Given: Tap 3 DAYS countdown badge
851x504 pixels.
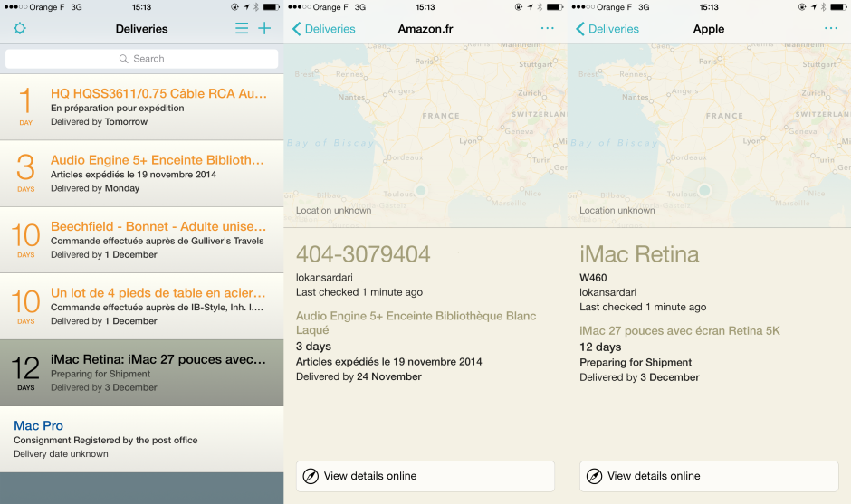Looking at the screenshot, I should click(25, 173).
